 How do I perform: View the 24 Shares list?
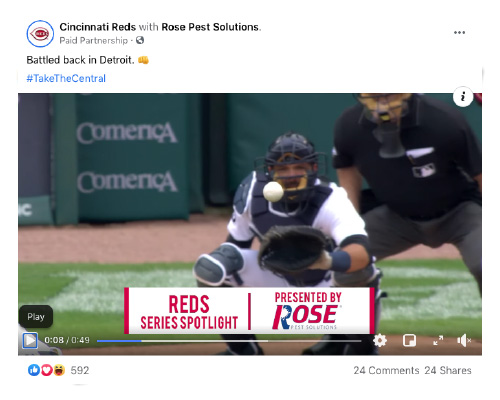tap(448, 370)
